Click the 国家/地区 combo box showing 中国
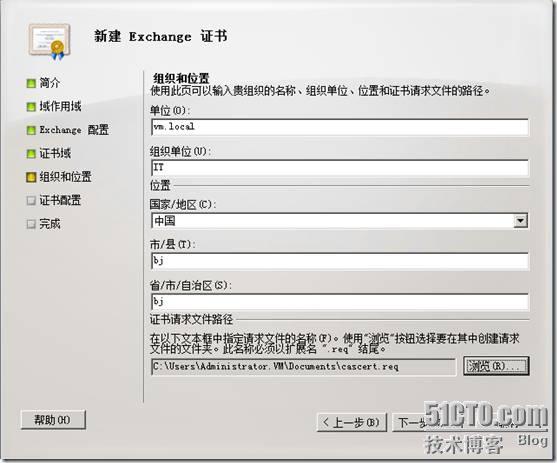557x463 pixels. 340,221
